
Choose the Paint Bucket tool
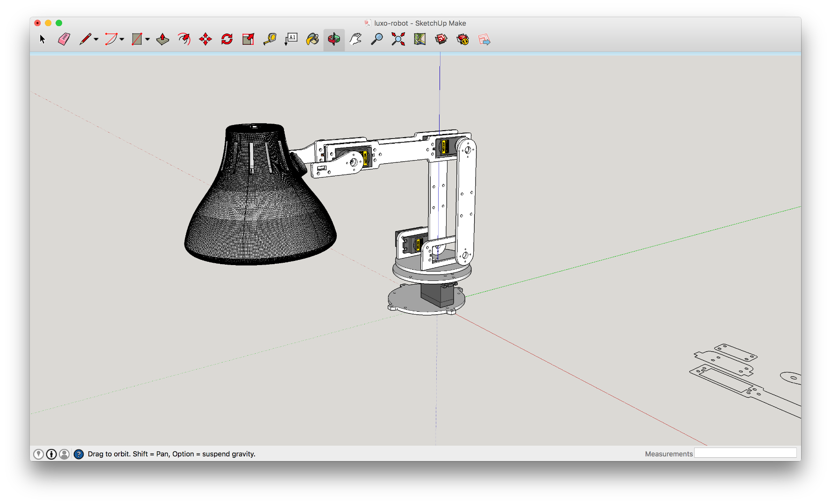click(313, 40)
